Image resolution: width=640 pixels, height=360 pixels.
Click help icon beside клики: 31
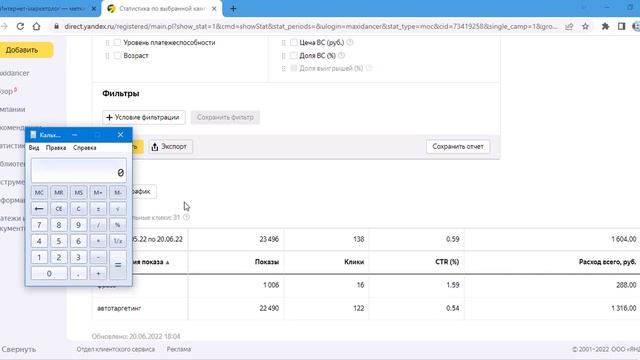click(x=186, y=217)
